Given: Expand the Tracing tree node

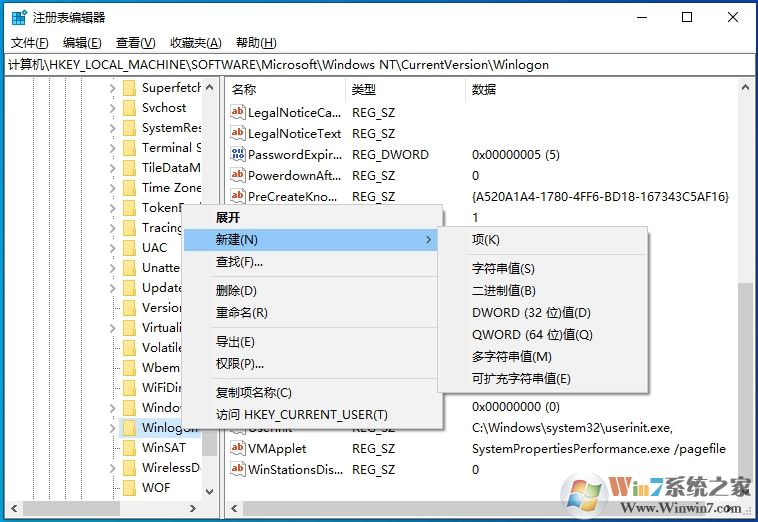Looking at the screenshot, I should click(x=113, y=228).
